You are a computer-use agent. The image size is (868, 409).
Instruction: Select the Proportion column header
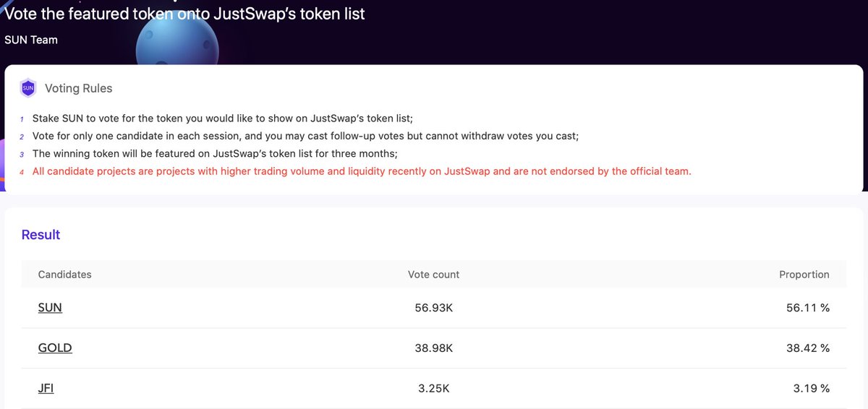tap(804, 275)
